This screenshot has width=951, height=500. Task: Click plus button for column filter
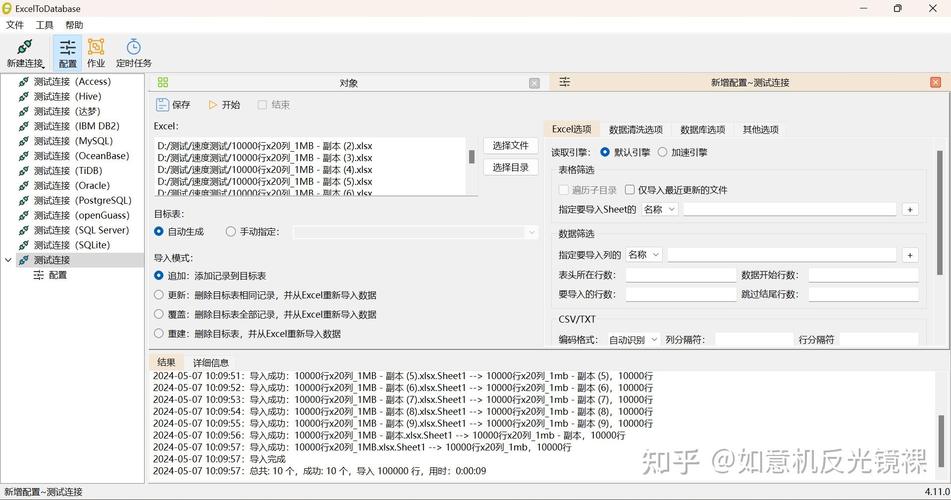click(x=910, y=255)
